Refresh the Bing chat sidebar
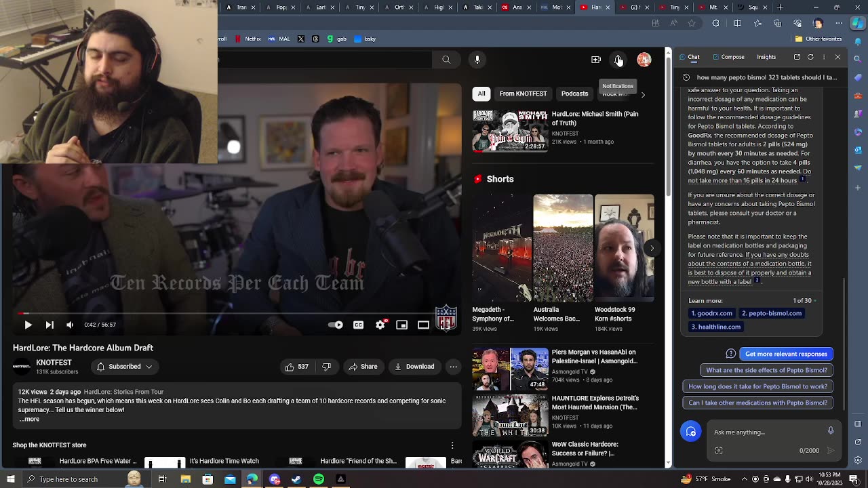The image size is (868, 488). click(810, 57)
